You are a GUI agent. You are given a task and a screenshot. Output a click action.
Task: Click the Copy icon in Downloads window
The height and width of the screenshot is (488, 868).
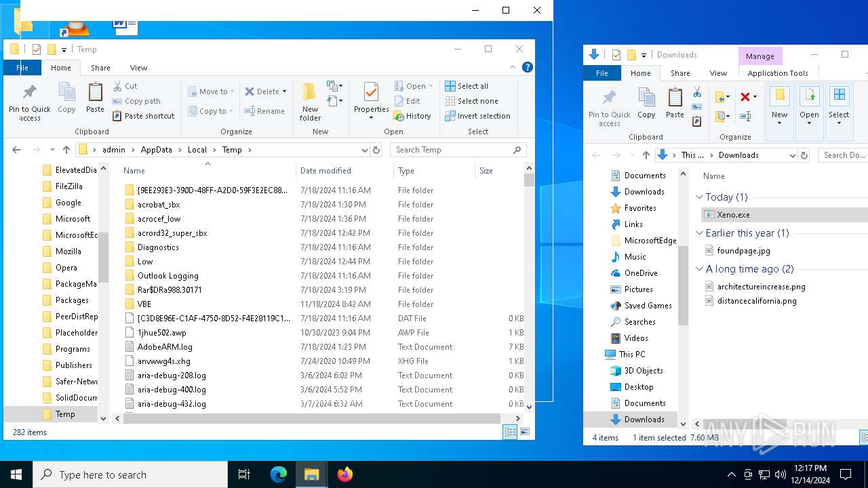click(x=646, y=103)
